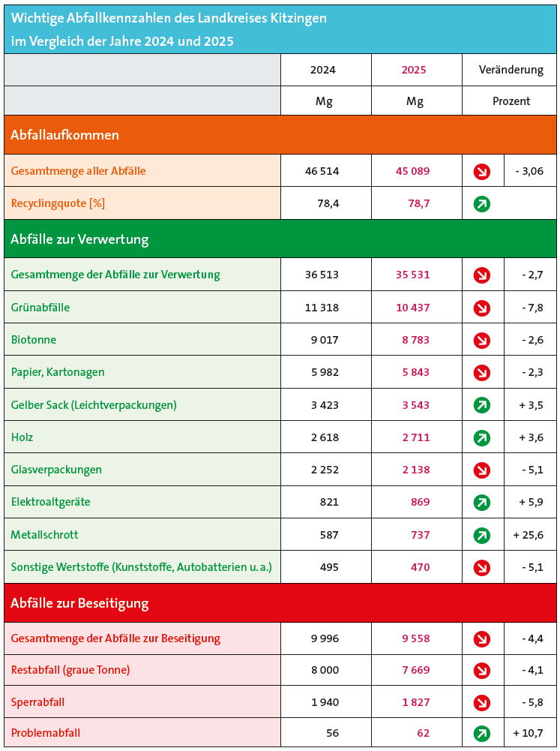Click the Biotonne row label
Screen dimensions: 560x751
(x=34, y=340)
